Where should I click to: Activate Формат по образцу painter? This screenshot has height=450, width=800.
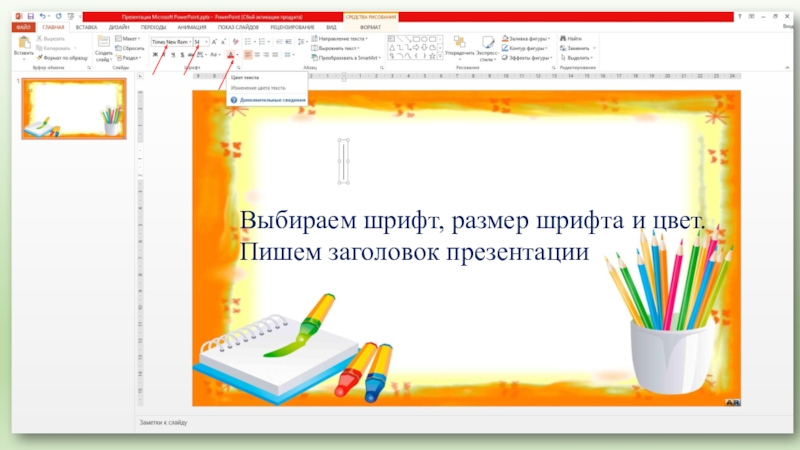pos(62,58)
